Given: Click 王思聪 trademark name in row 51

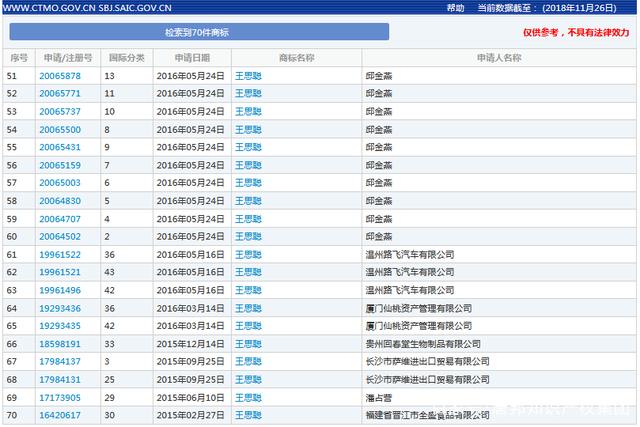Looking at the screenshot, I should click(x=248, y=76).
